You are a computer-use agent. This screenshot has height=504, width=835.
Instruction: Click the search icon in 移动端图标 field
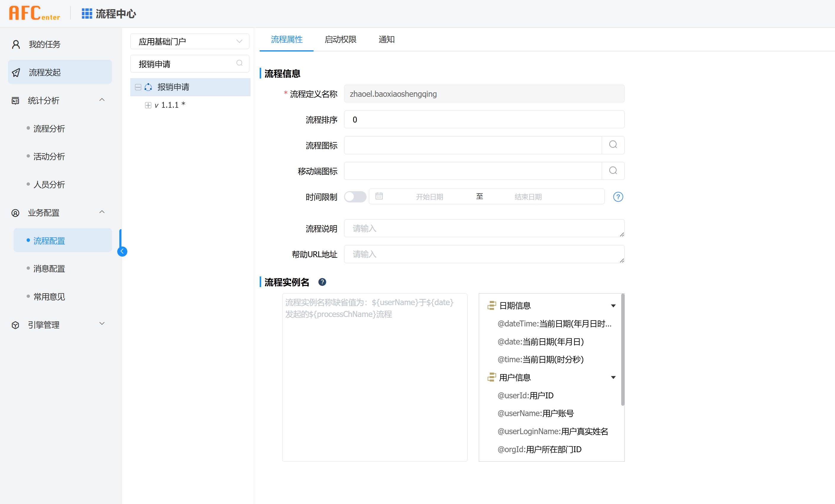pos(613,171)
